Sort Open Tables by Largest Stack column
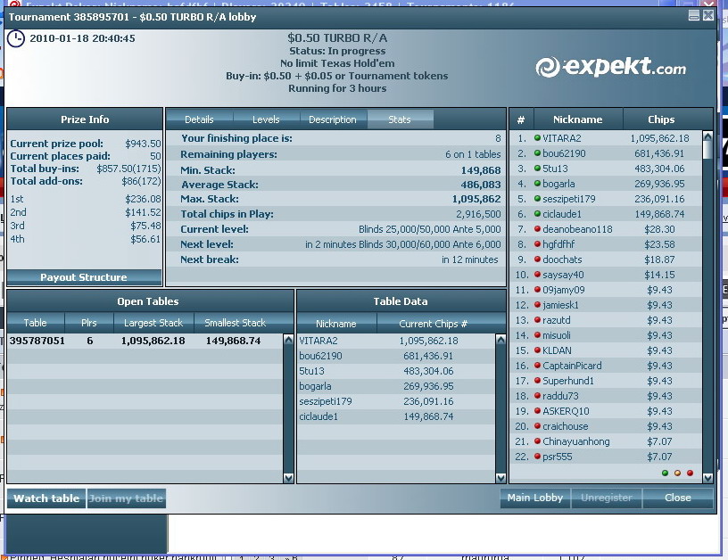The width and height of the screenshot is (728, 560). pos(153,323)
